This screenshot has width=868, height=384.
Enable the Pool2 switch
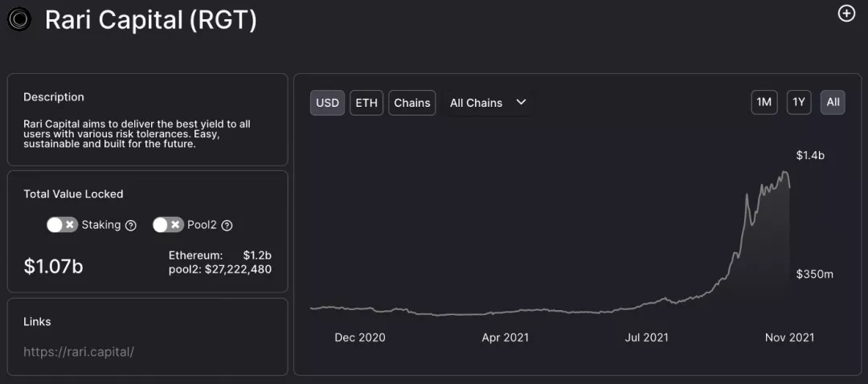point(168,225)
